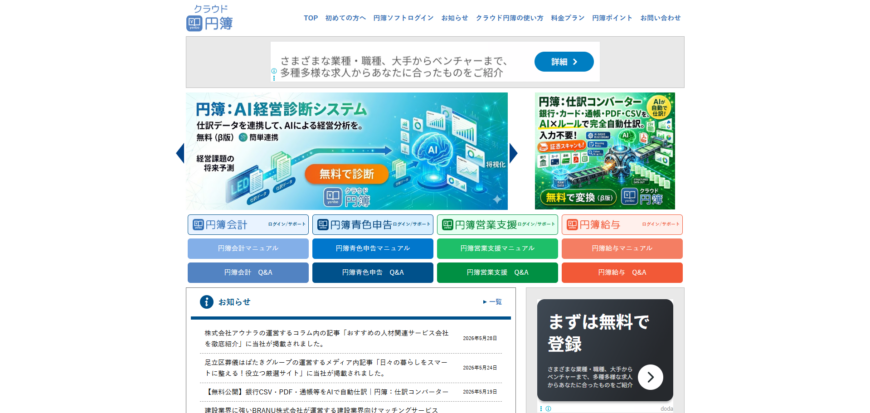
Task: Open 円簿会計 Q&A
Action: pos(248,273)
